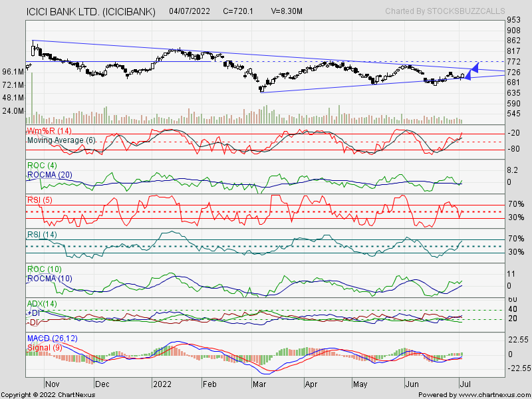Click the ICICI BANK LTD. (ICICIBANK) chart title
The width and height of the screenshot is (532, 399).
[91, 12]
